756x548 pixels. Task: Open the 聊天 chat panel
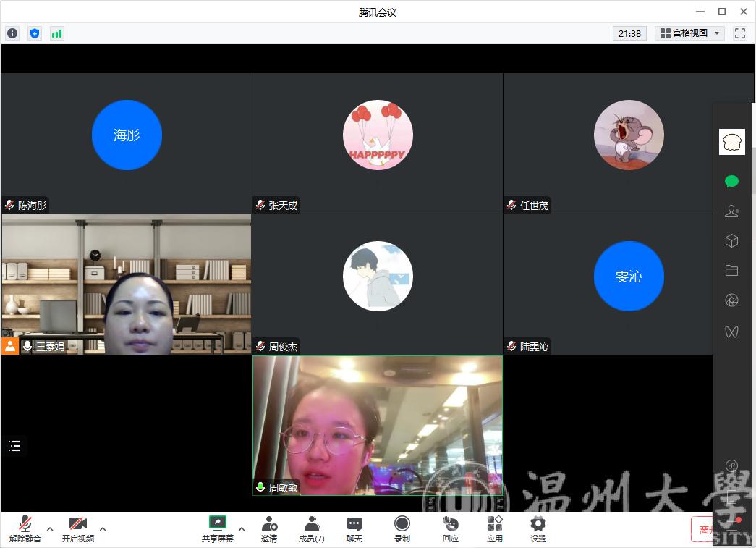[x=354, y=528]
